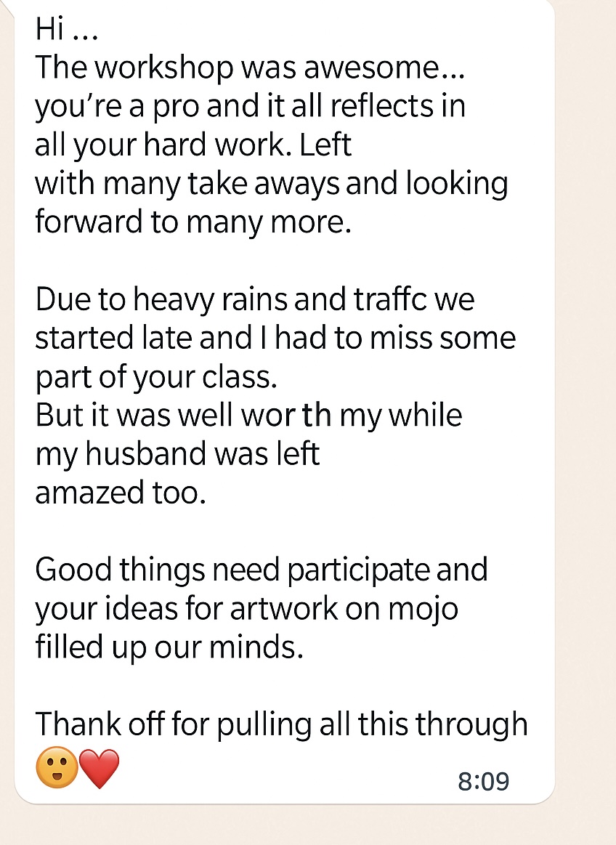This screenshot has height=845, width=616.
Task: Click the 8:09 message timestamp
Action: coord(483,782)
